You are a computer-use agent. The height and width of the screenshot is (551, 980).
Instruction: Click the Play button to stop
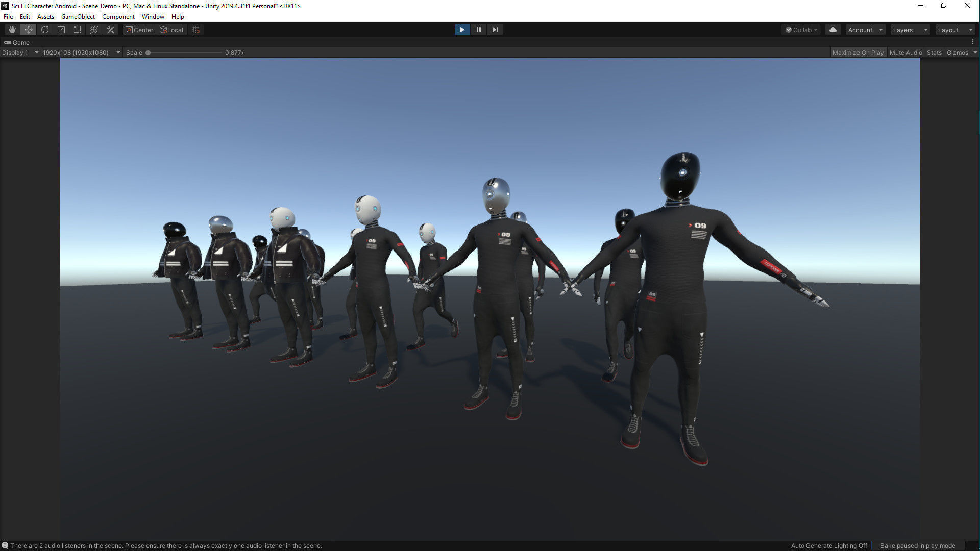click(x=462, y=30)
